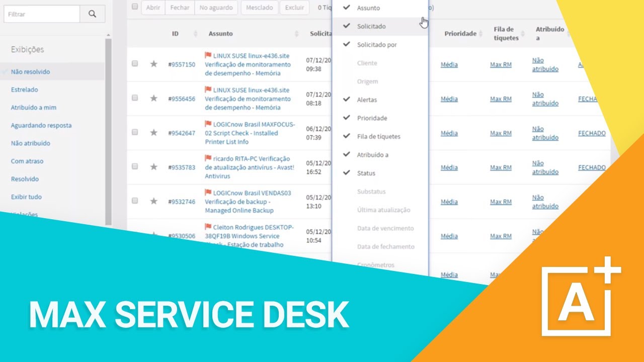The image size is (644, 362).
Task: Open ticket ID #9542647
Action: [182, 133]
